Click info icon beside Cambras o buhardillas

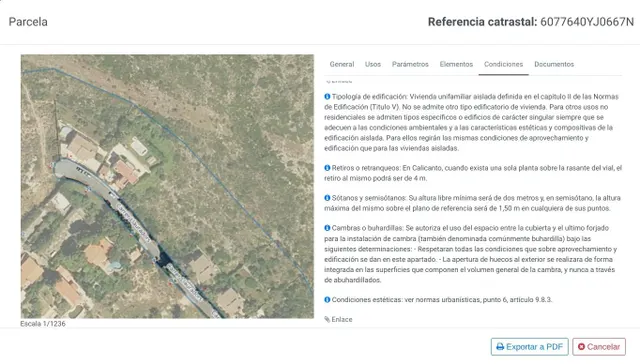coord(327,228)
